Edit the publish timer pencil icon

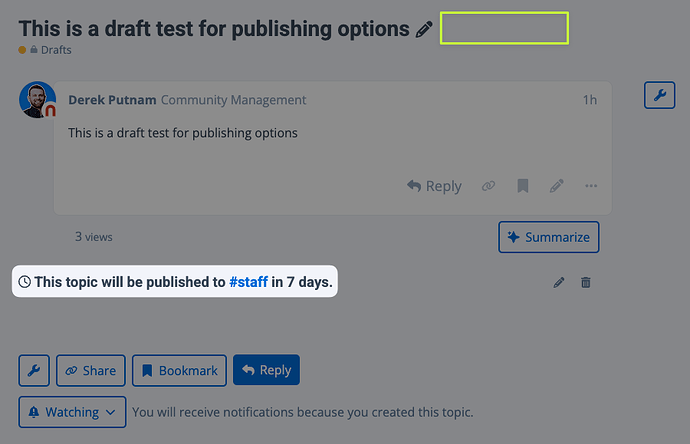[x=559, y=283]
